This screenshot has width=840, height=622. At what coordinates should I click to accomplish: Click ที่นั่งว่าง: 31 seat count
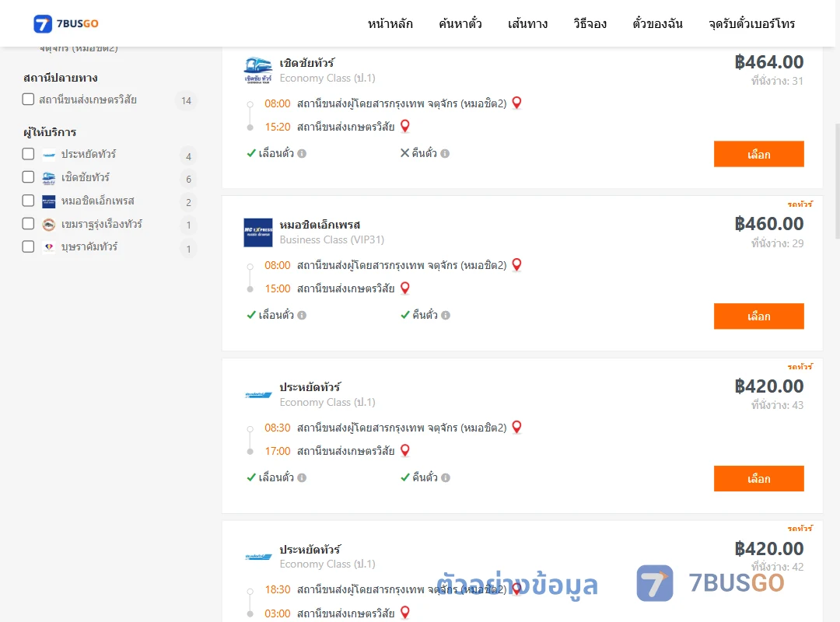777,81
